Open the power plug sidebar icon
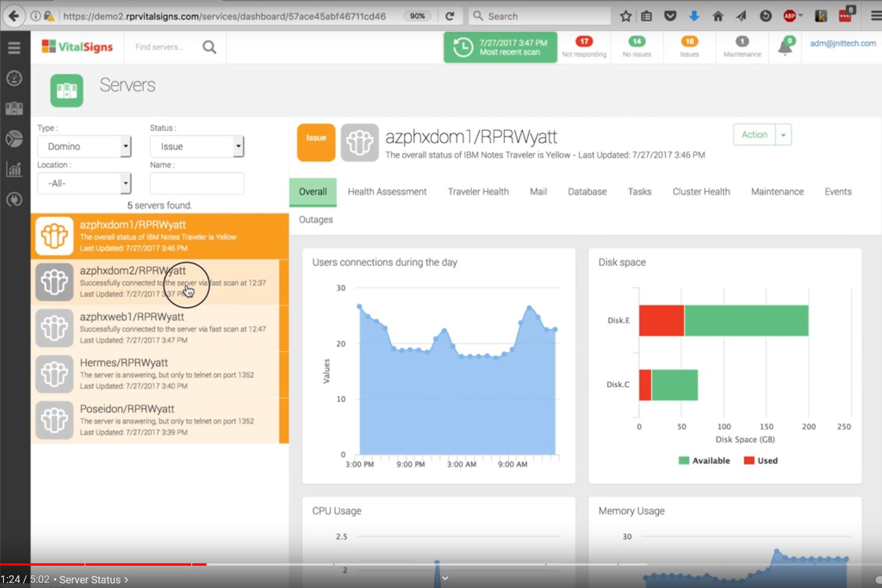 coord(14,200)
